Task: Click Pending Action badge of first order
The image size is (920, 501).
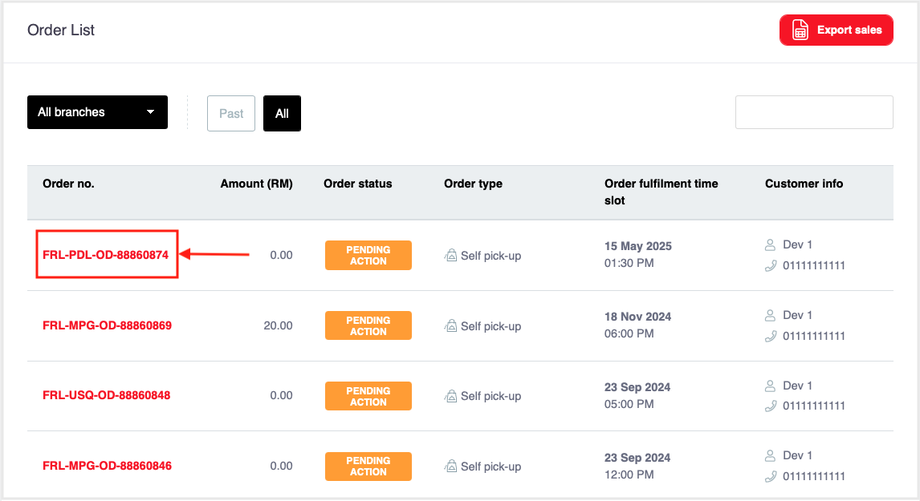Action: (368, 255)
